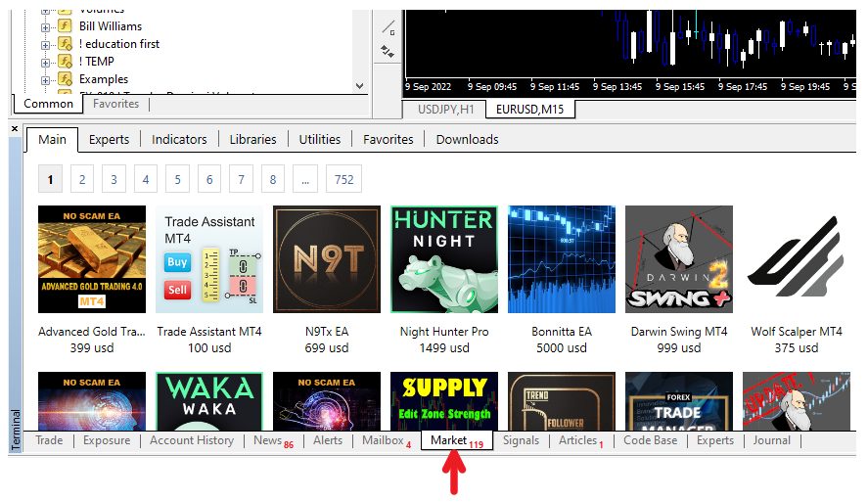The width and height of the screenshot is (868, 502).
Task: Open the Downloads market tab
Action: 467,140
